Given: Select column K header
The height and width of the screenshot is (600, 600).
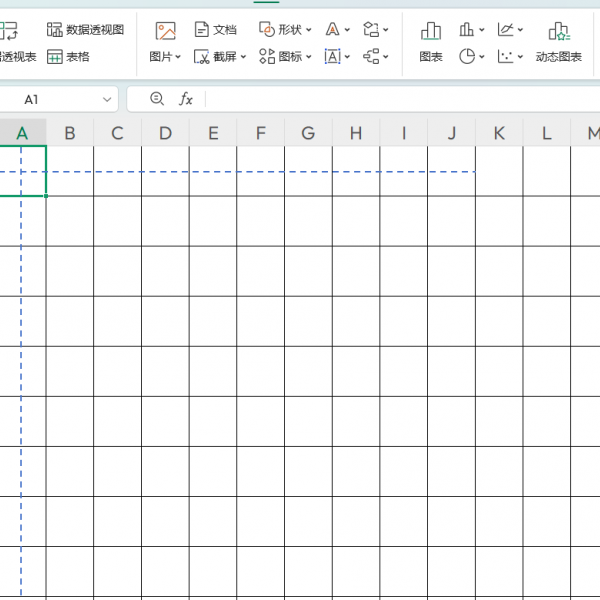Looking at the screenshot, I should [x=499, y=133].
